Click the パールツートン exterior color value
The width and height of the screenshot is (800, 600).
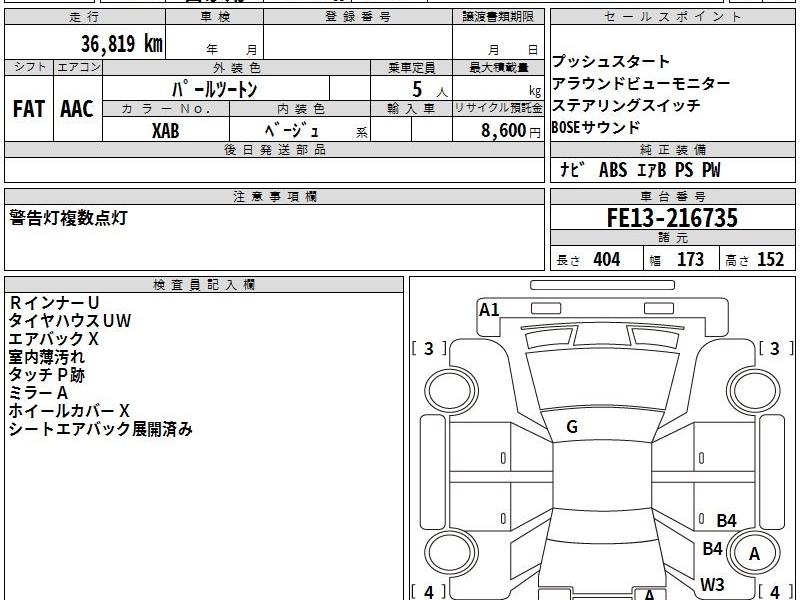[x=214, y=89]
